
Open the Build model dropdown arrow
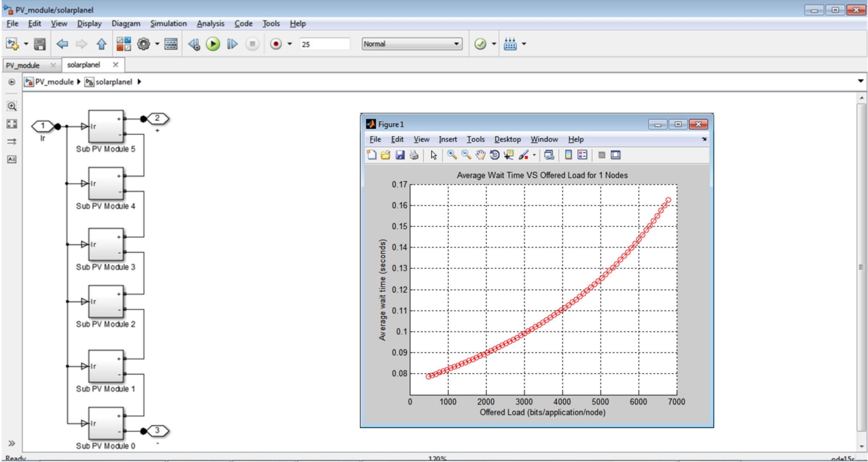(x=524, y=44)
